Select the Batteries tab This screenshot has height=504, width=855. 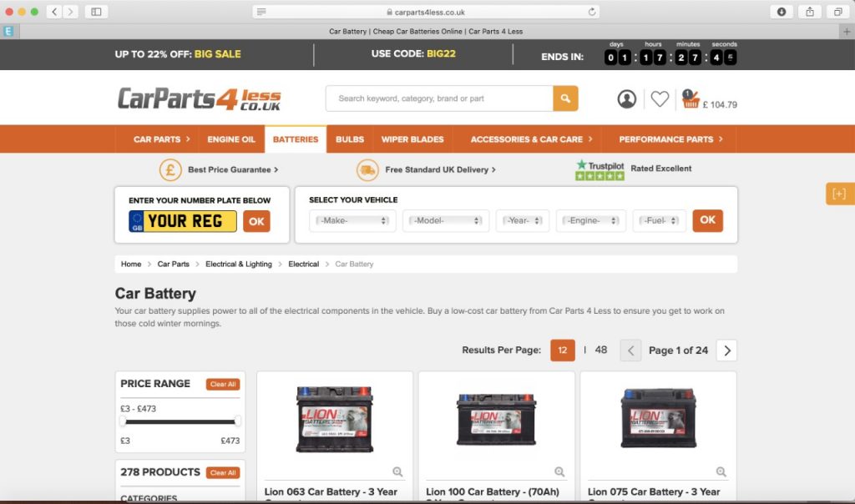296,139
